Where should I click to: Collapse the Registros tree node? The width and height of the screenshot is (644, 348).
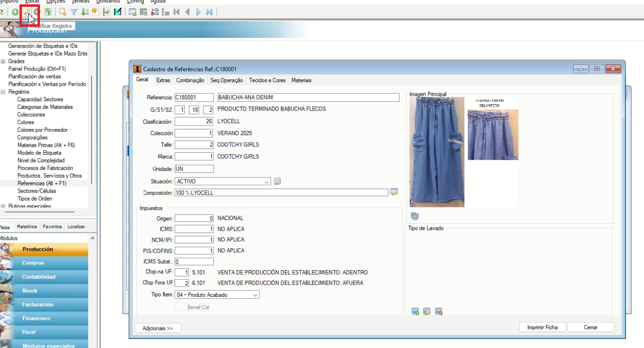(3, 92)
